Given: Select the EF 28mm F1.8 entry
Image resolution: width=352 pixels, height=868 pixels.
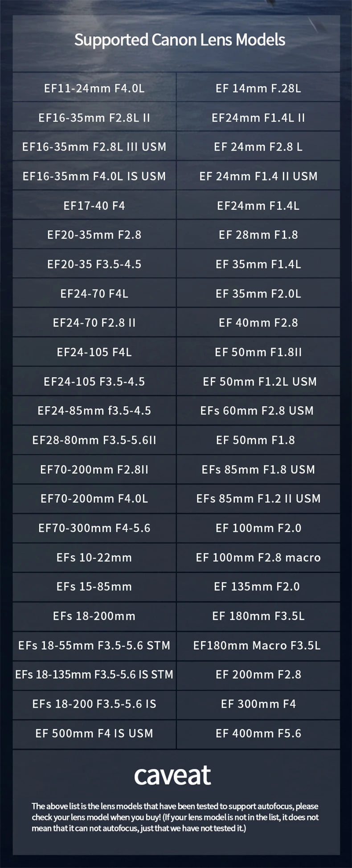Looking at the screenshot, I should coord(258,235).
